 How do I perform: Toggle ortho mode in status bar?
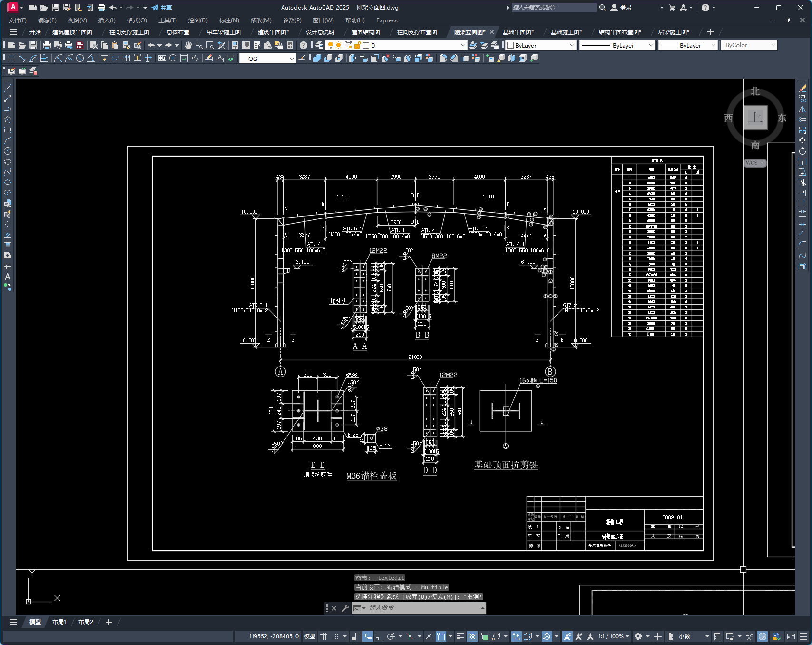pos(379,636)
